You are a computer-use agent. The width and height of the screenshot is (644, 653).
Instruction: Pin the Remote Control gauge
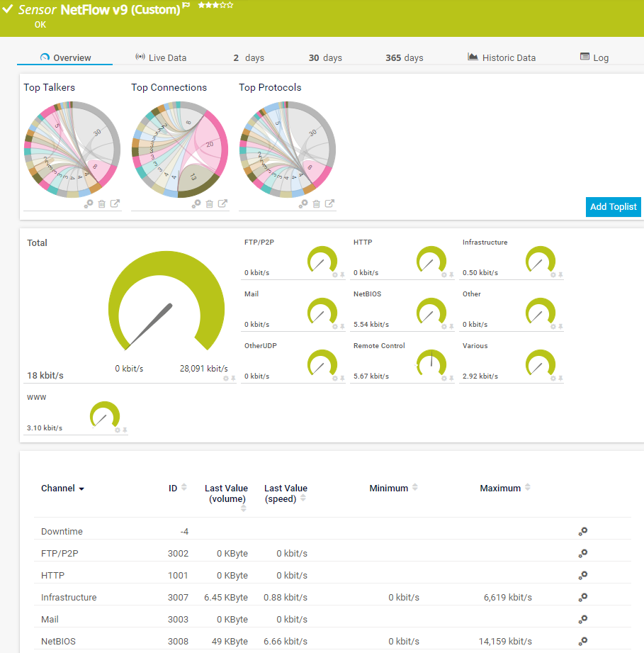(x=451, y=379)
